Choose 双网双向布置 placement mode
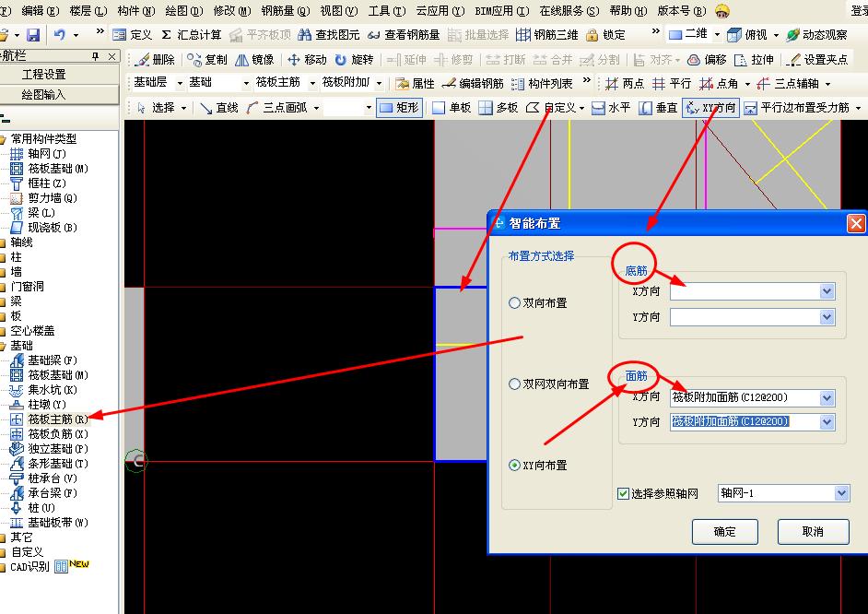The height and width of the screenshot is (614, 868). [x=514, y=385]
